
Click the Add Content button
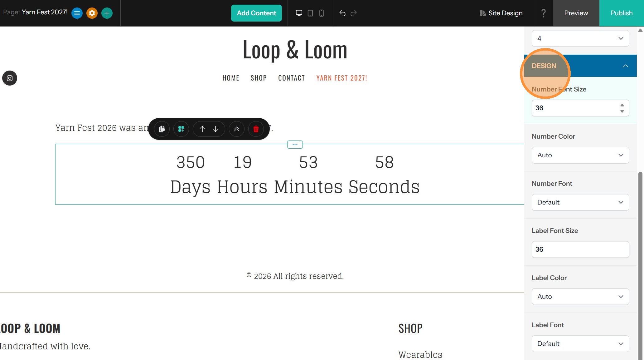pos(256,13)
